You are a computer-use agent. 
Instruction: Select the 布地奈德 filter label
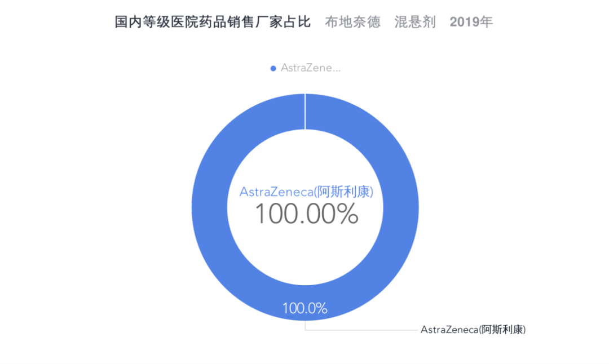click(x=352, y=21)
